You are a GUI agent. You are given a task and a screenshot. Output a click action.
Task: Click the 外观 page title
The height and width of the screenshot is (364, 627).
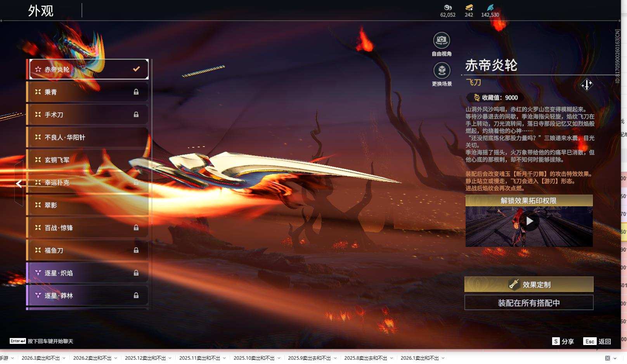tap(41, 11)
